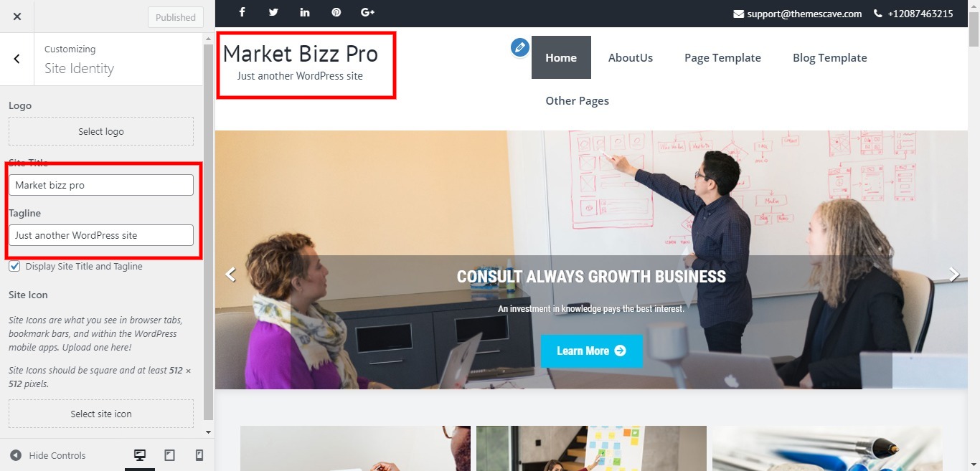Close the Customizer with the X icon
The image size is (980, 471).
click(17, 16)
